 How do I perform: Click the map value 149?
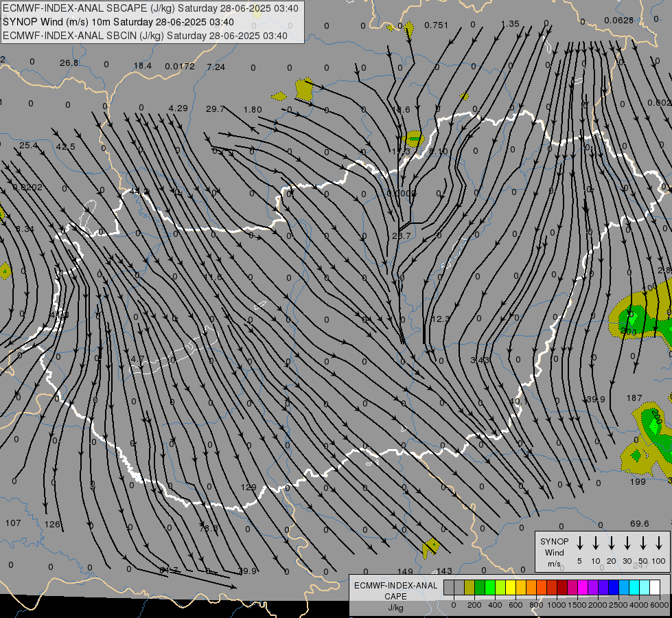405,571
